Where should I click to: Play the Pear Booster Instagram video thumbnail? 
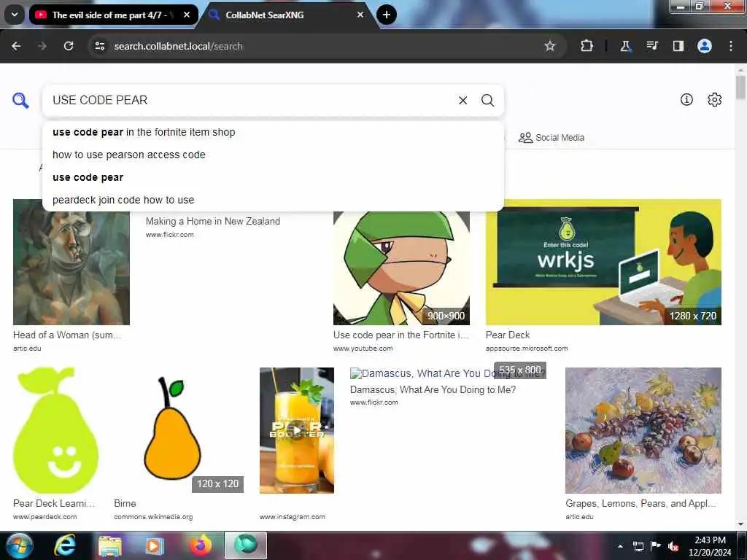[296, 430]
